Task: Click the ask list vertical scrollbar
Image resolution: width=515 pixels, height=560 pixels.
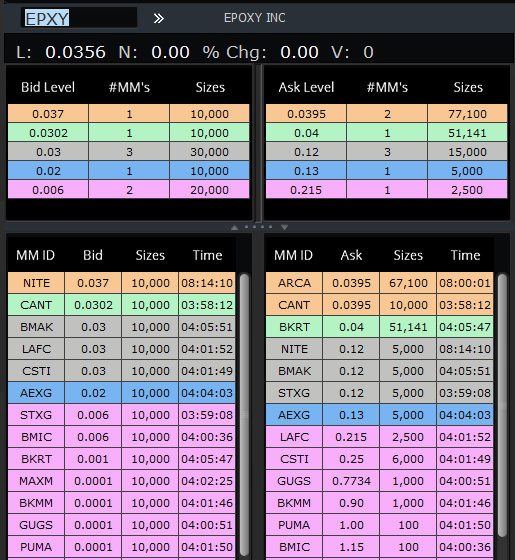Action: click(x=502, y=405)
